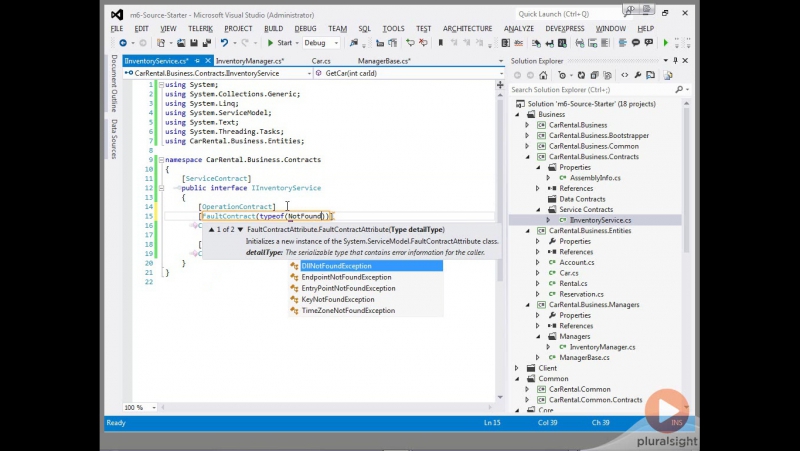800x451 pixels.
Task: Open Solution Explorer window position dropdown
Action: [665, 61]
